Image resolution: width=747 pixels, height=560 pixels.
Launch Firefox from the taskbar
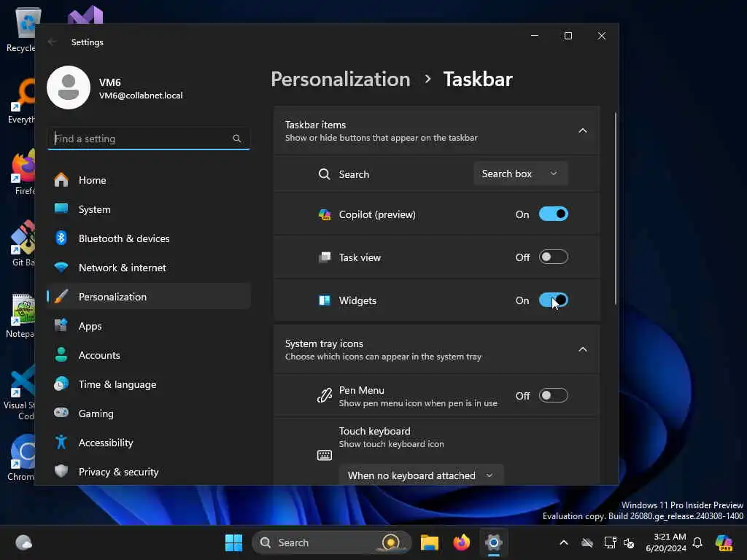click(x=461, y=542)
